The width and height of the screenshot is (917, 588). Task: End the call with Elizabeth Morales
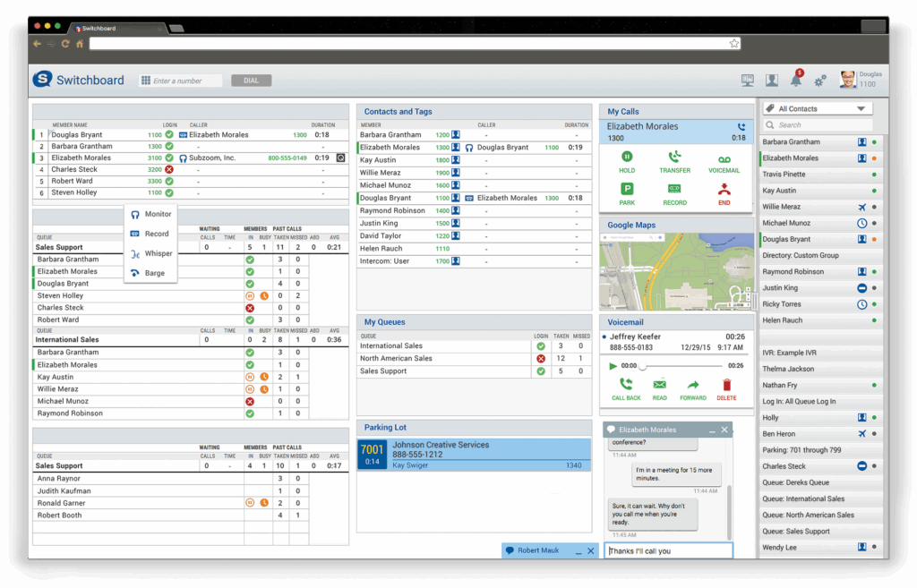tap(724, 190)
